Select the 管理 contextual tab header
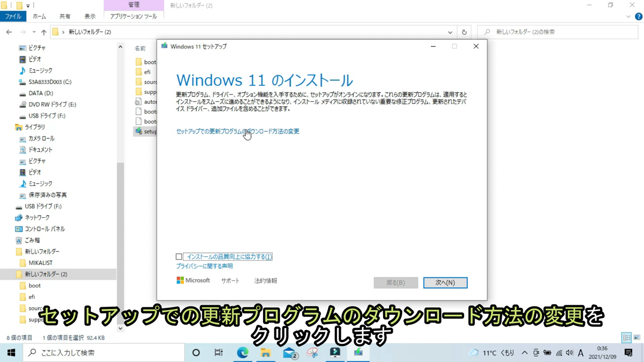The width and height of the screenshot is (644, 362). tap(134, 5)
